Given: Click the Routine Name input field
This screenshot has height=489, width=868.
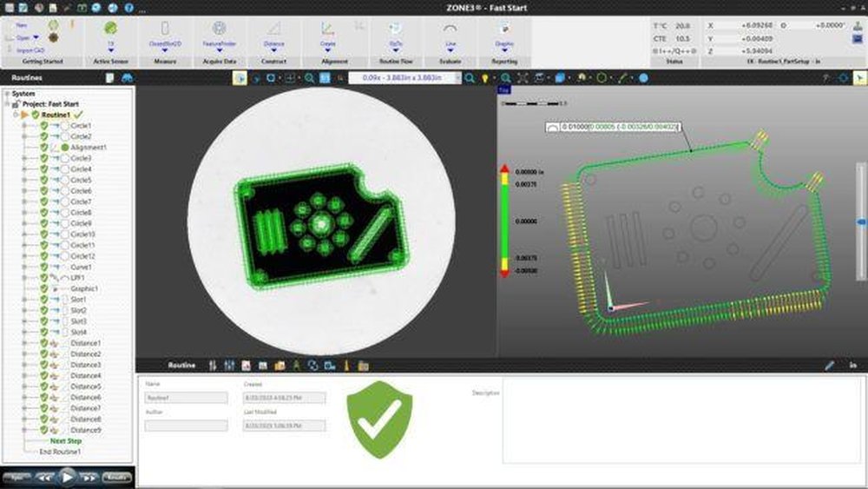Looking at the screenshot, I should click(x=186, y=398).
